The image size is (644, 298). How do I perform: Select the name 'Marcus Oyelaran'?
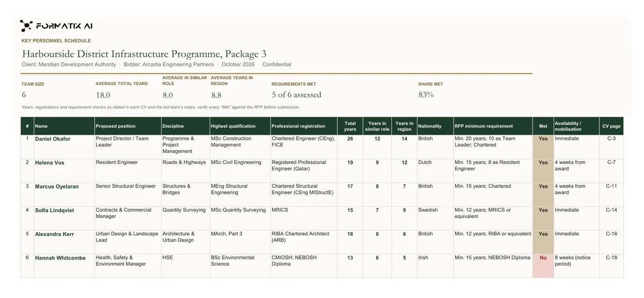(57, 187)
